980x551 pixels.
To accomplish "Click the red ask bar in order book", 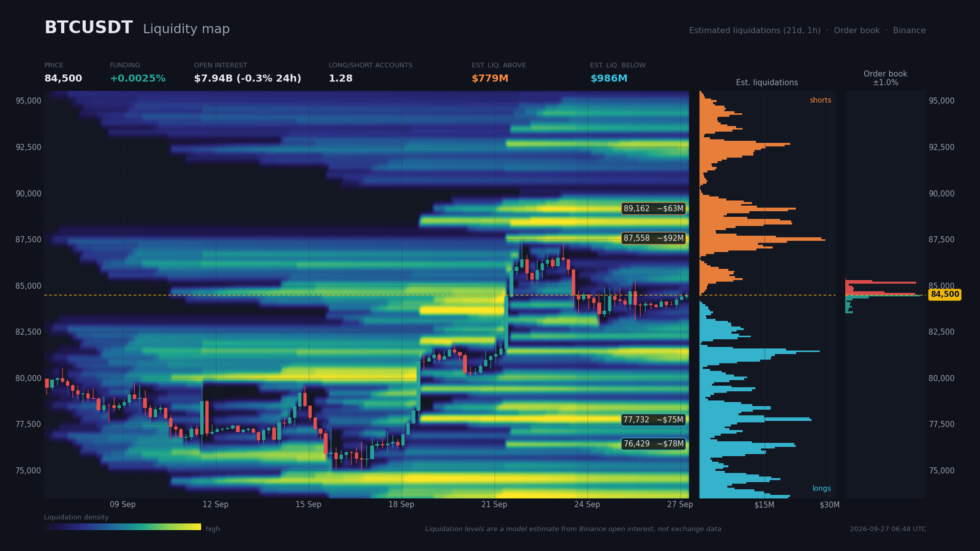I will pos(881,282).
